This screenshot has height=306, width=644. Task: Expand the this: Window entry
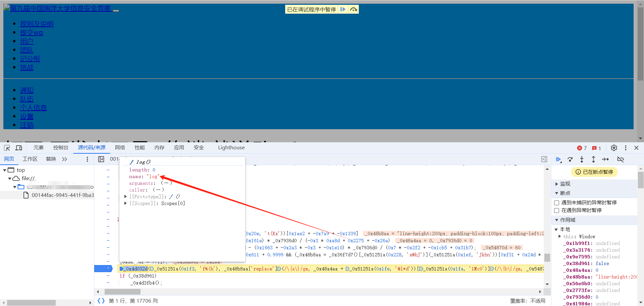pyautogui.click(x=559, y=236)
